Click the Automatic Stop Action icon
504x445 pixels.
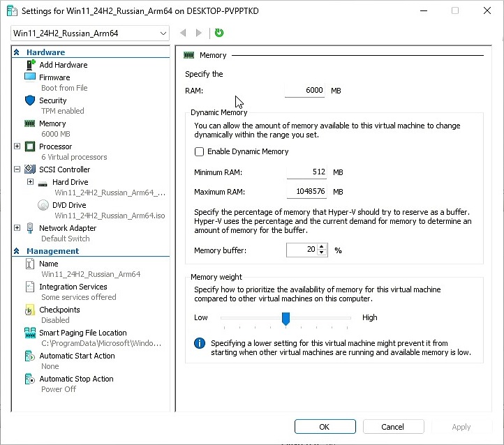click(x=30, y=379)
